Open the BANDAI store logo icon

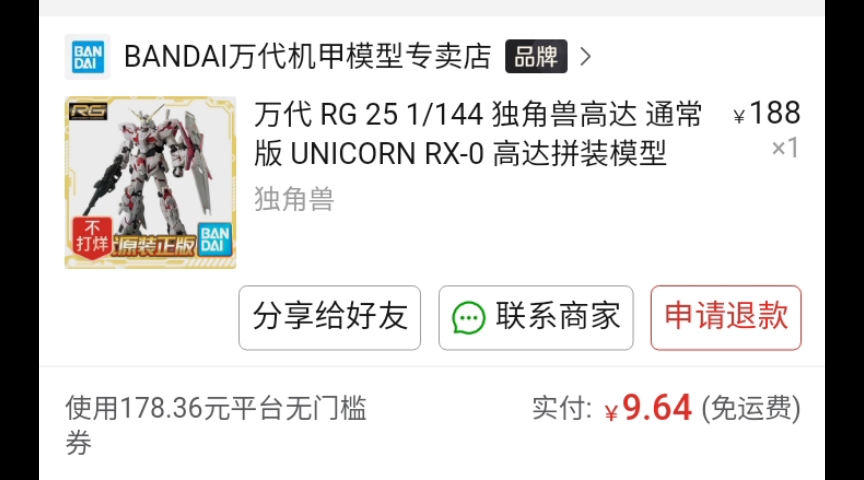[x=88, y=57]
